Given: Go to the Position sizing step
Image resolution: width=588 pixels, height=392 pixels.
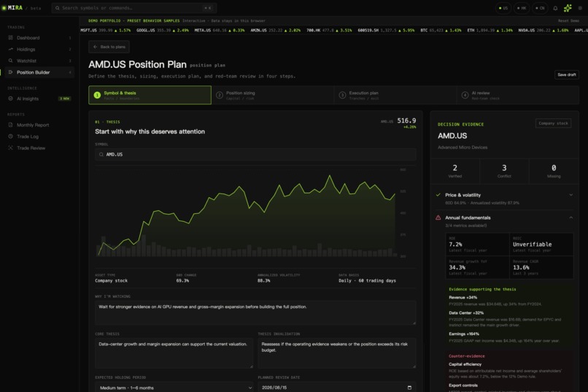Looking at the screenshot, I should [273, 95].
